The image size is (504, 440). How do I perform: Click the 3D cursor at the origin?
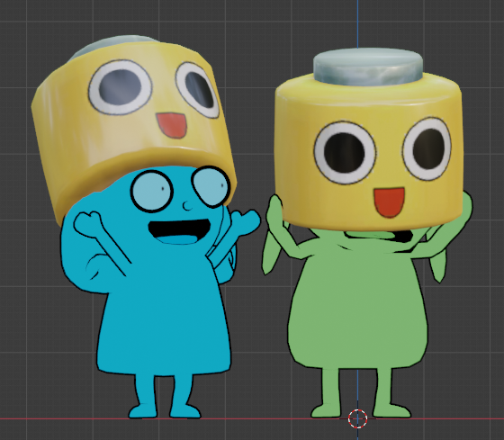(x=357, y=418)
